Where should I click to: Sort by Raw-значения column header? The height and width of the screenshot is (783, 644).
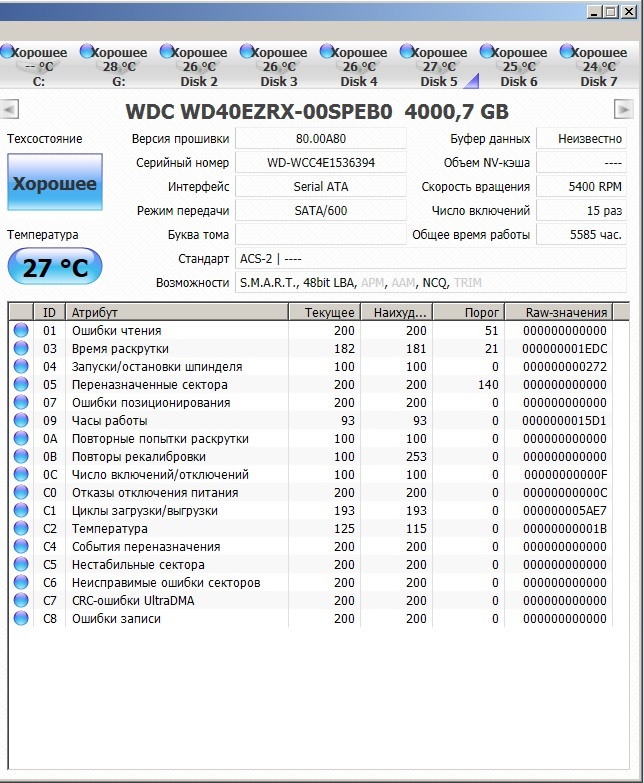(x=567, y=312)
